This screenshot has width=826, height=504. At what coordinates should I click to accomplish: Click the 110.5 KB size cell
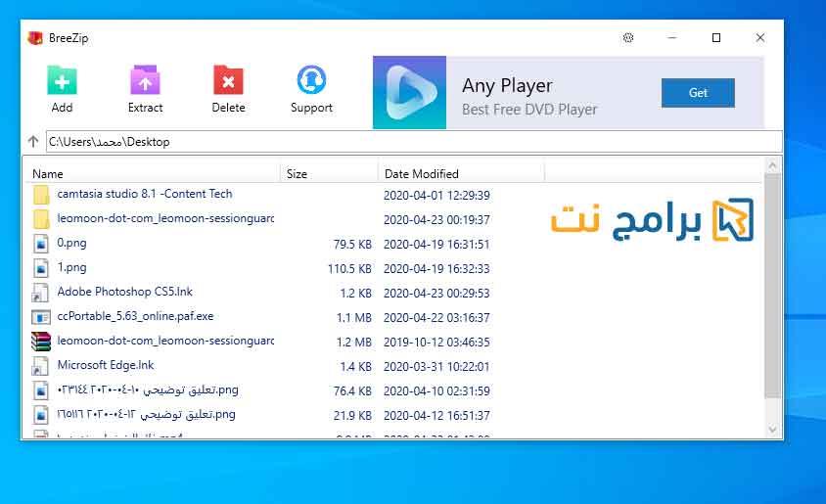pyautogui.click(x=349, y=269)
